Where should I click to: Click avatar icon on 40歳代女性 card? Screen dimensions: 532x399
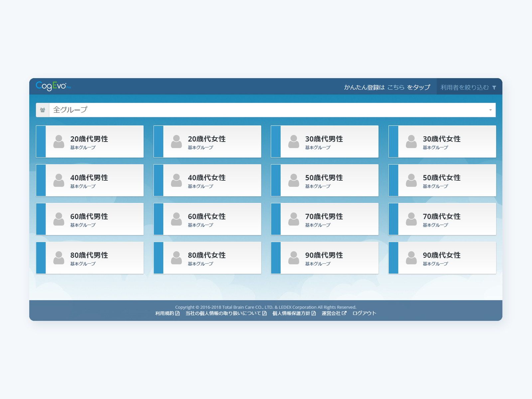[x=176, y=180]
